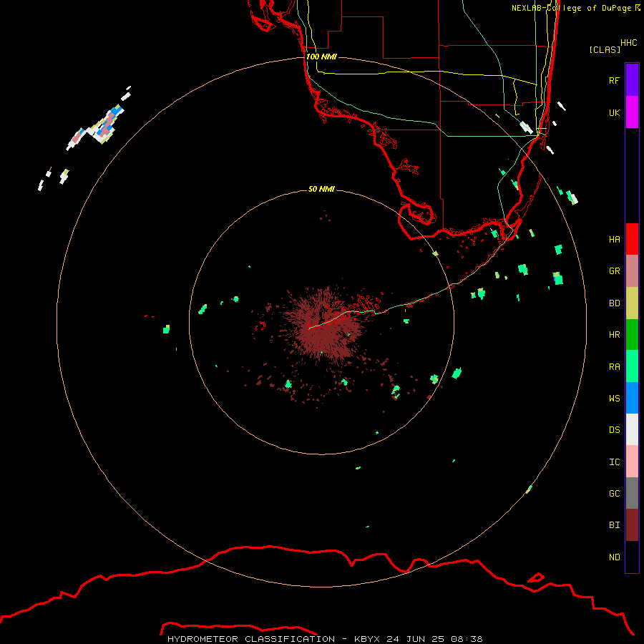Click the [CLAS] legend header
The width and height of the screenshot is (644, 644).
(605, 49)
